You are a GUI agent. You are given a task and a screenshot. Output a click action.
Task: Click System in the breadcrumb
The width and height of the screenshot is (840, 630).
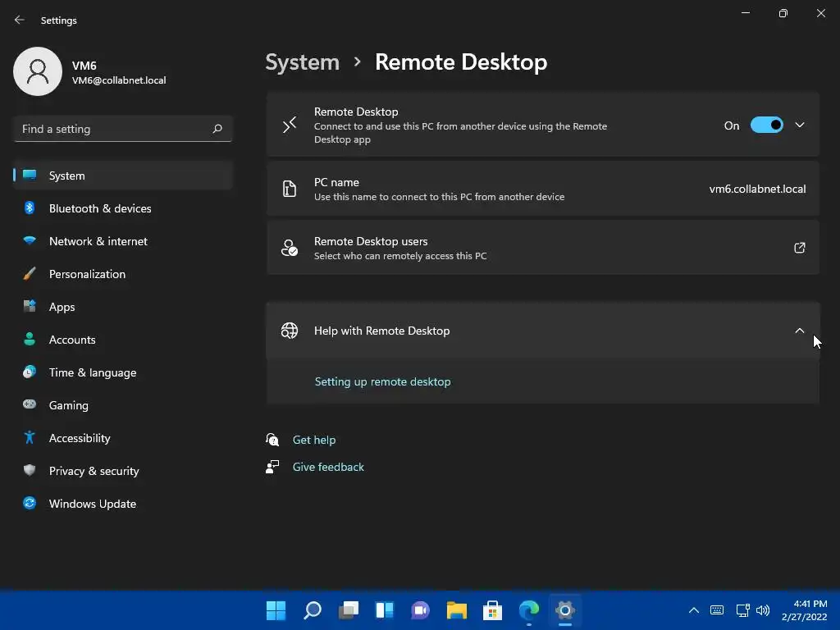[302, 62]
